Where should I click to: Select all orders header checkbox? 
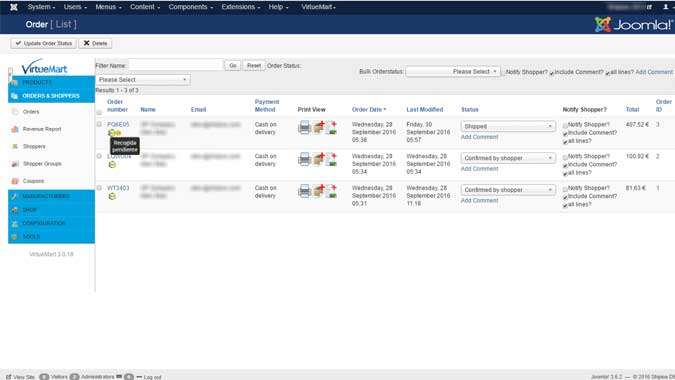click(99, 113)
